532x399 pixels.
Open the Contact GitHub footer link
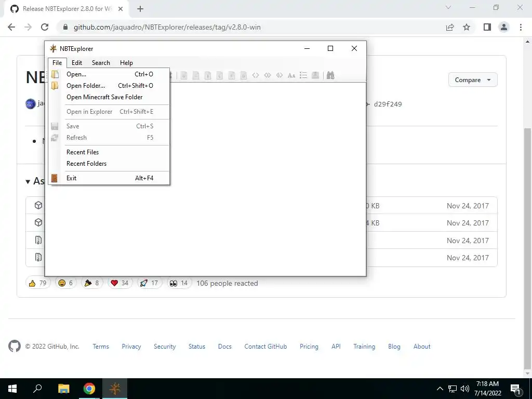coord(265,347)
